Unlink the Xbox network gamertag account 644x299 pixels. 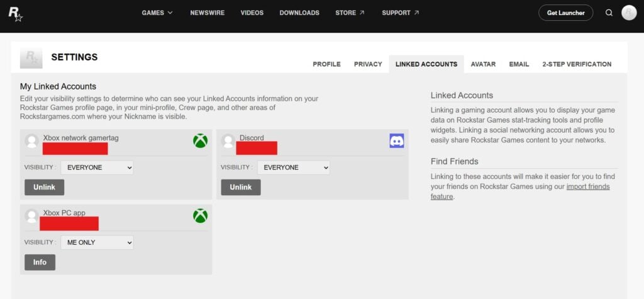(45, 187)
